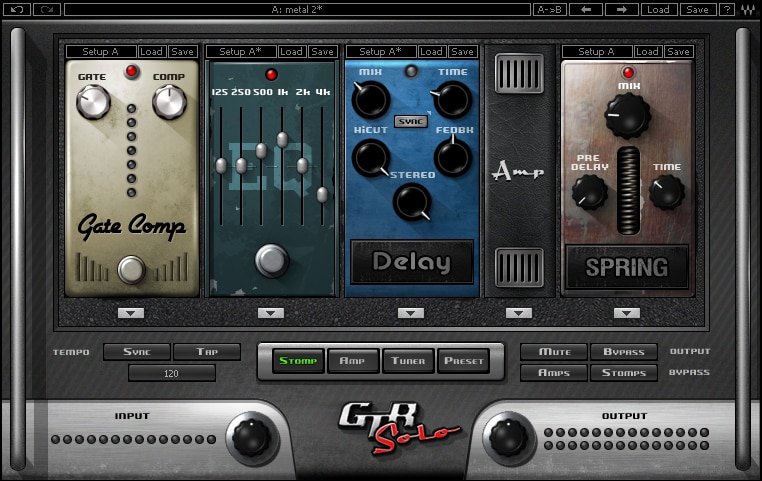The width and height of the screenshot is (762, 481).
Task: Click the Spring pedal TIME knob
Action: pyautogui.click(x=667, y=192)
